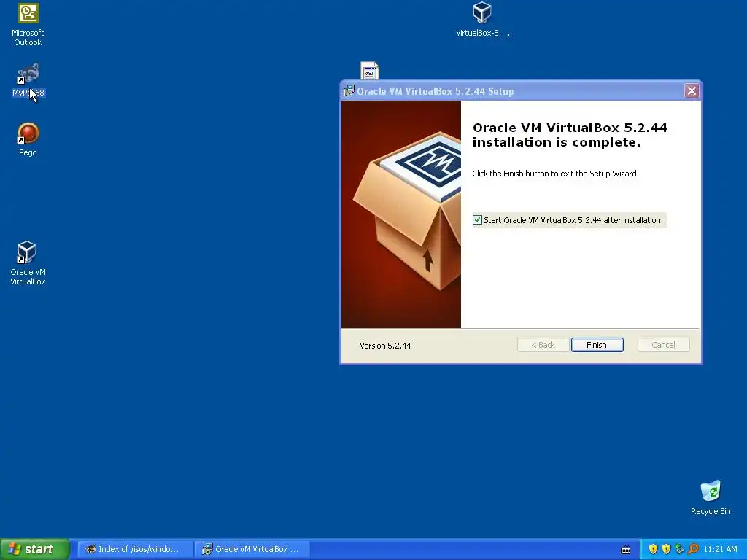Click the yellow shield beside the green tray icon
Viewport: 747px width, 560px height.
pyautogui.click(x=667, y=549)
